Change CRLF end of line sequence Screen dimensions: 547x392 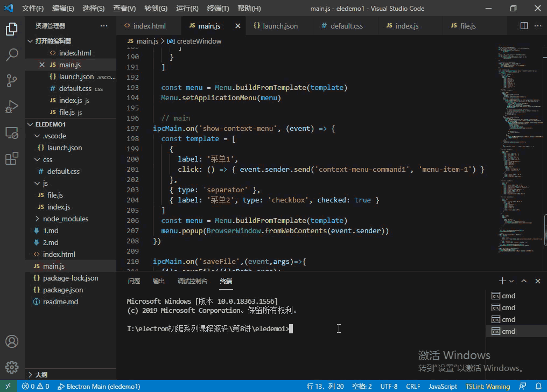[413, 386]
